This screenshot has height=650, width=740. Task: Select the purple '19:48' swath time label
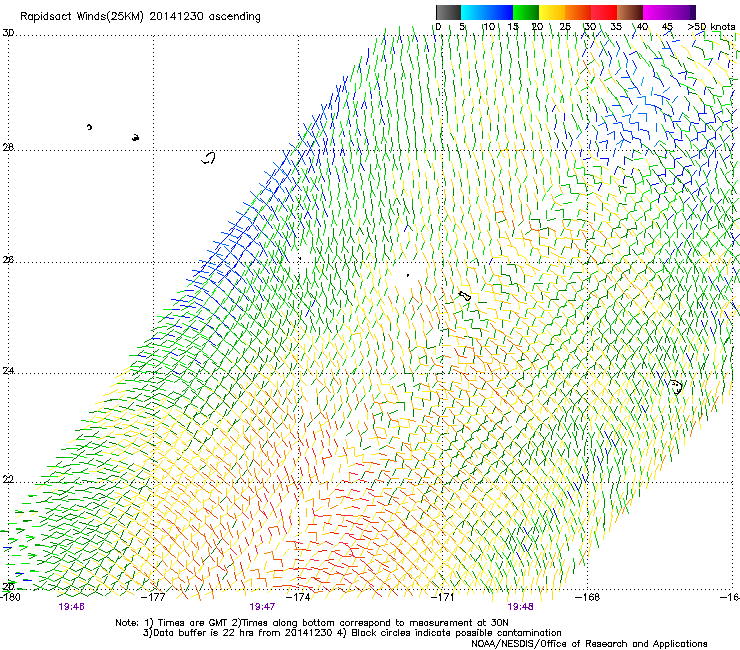tap(521, 607)
